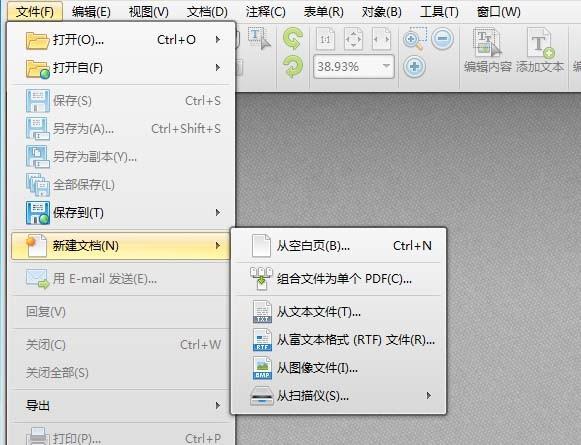Open the 注释(C) menu

point(265,12)
